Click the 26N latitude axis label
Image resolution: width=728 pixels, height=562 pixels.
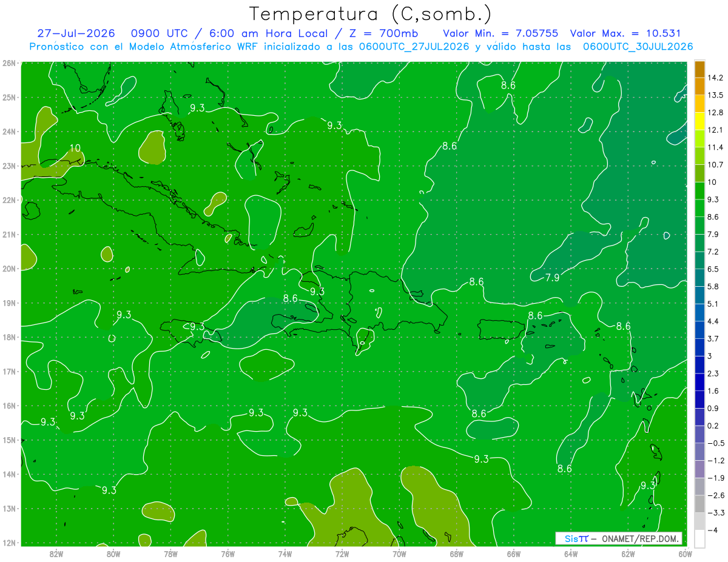click(x=9, y=62)
